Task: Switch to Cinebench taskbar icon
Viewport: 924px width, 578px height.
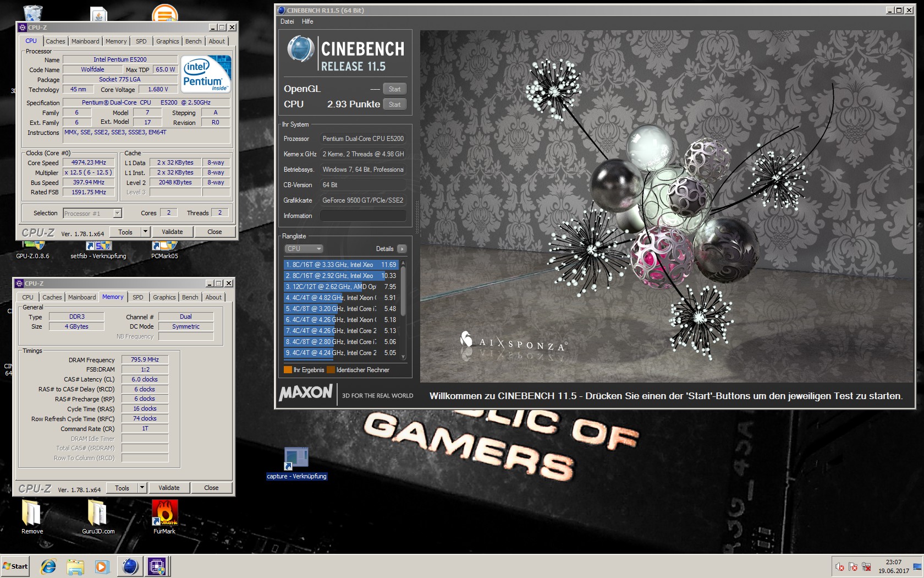Action: (x=130, y=566)
